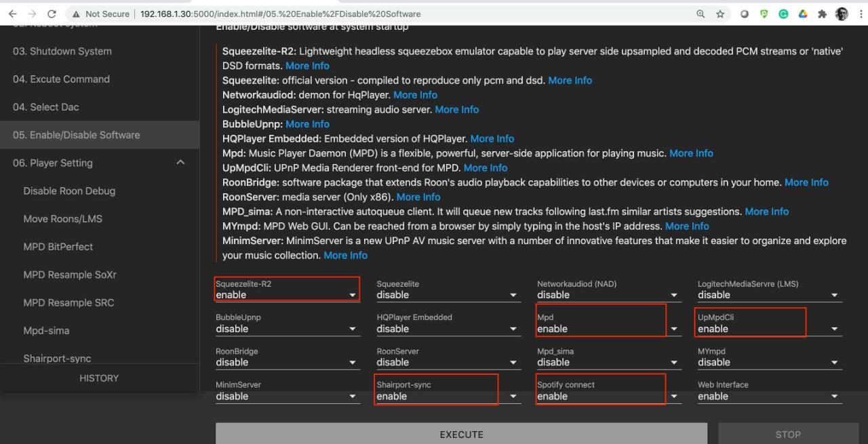Screen dimensions: 868x444
Task: Open More Info link for Squeezelite-R2
Action: pos(307,66)
